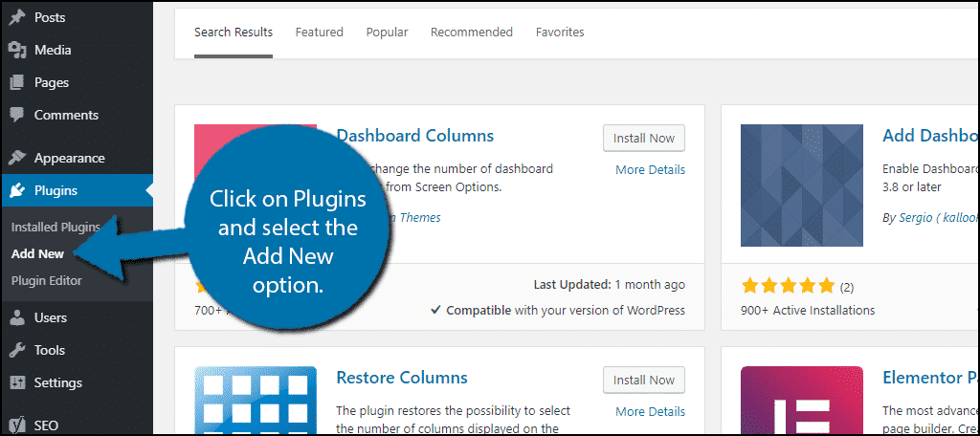The image size is (980, 436).
Task: Open the Add Dashboard plugin title link
Action: coord(931,136)
